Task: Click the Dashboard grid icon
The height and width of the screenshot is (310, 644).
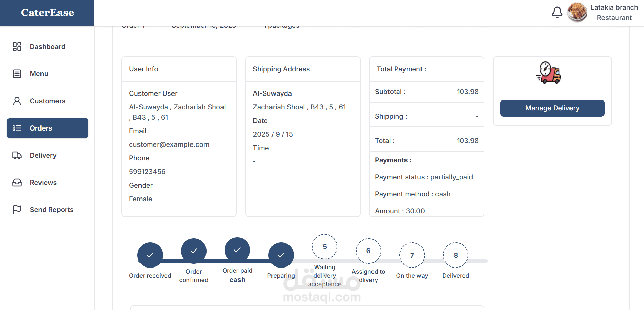Action: coord(17,47)
